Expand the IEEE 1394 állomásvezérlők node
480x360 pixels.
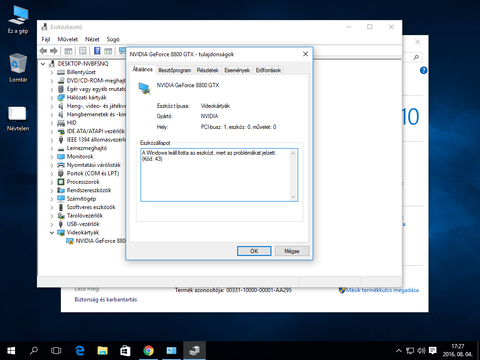pos(52,140)
